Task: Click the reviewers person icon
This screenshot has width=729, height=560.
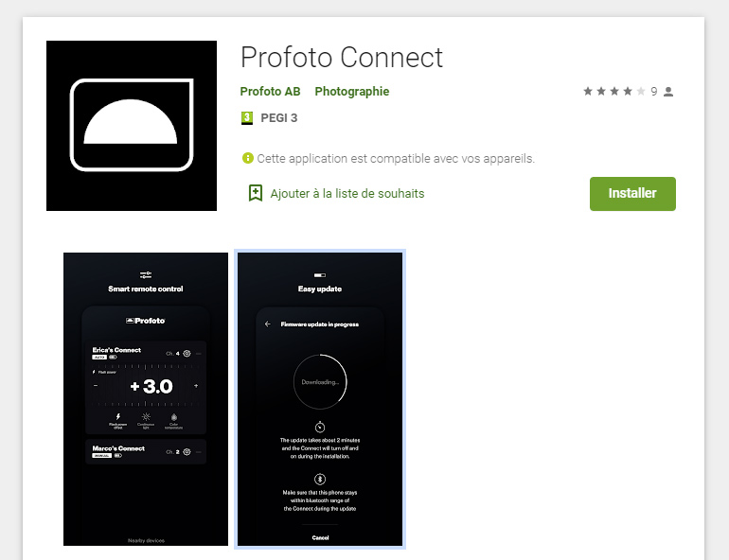Action: (668, 92)
